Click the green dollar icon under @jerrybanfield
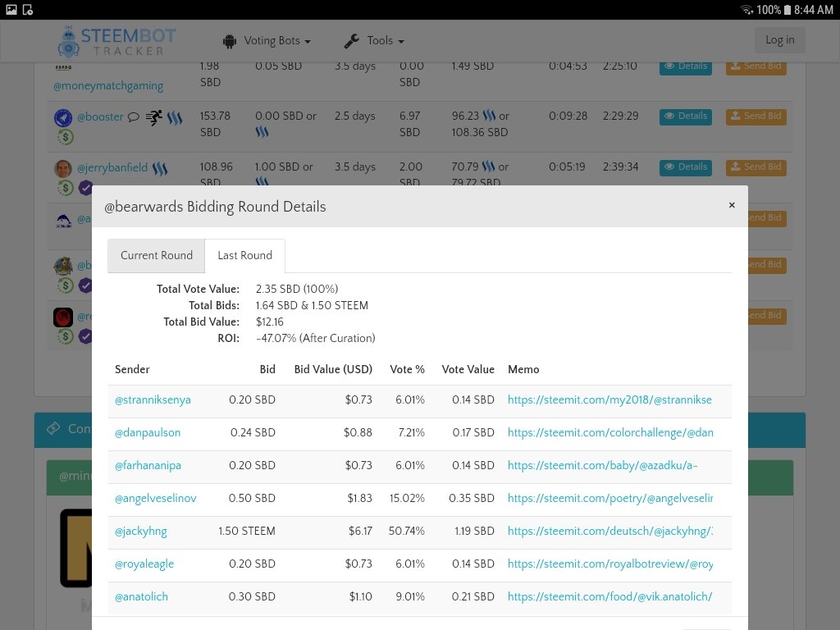Screen dimensions: 840x630 66,188
